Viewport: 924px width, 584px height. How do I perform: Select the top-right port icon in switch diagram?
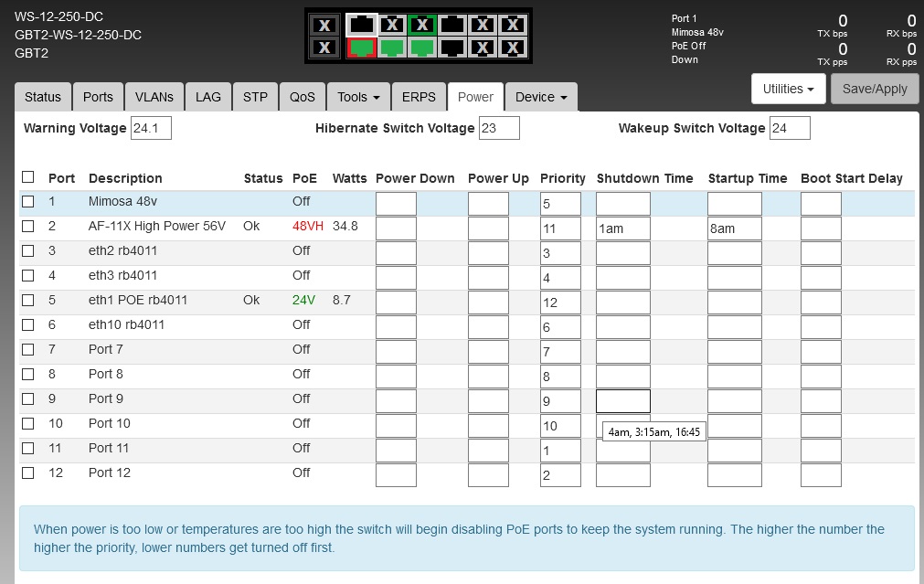pos(514,25)
